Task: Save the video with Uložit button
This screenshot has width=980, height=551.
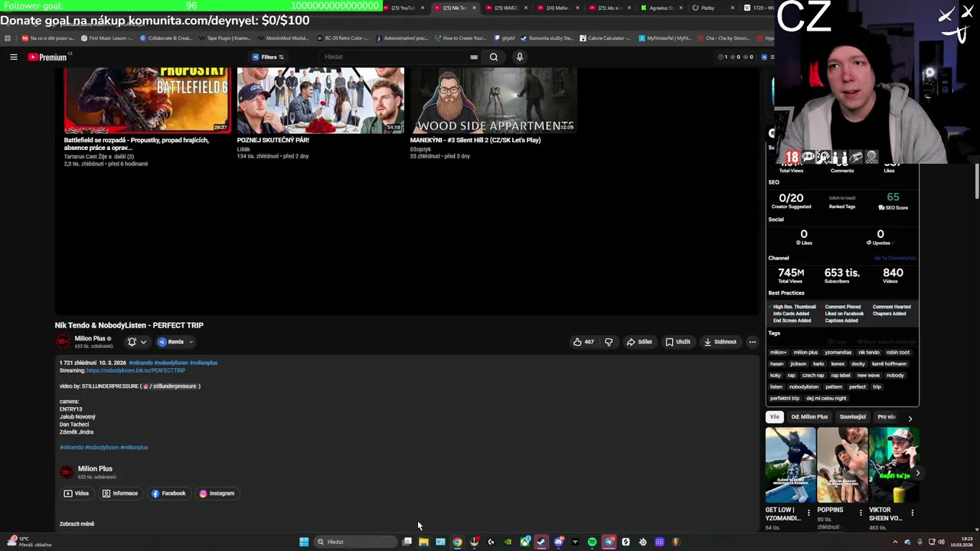Action: click(x=678, y=342)
